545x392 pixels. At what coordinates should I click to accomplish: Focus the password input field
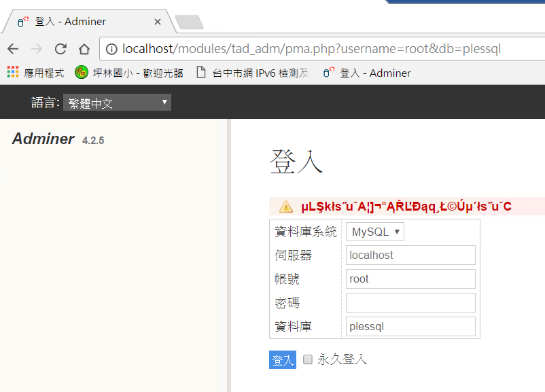click(410, 303)
